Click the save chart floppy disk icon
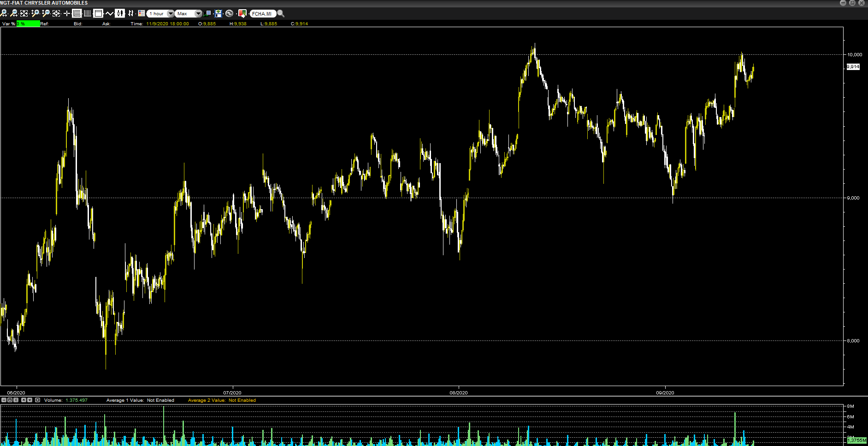 pyautogui.click(x=218, y=13)
